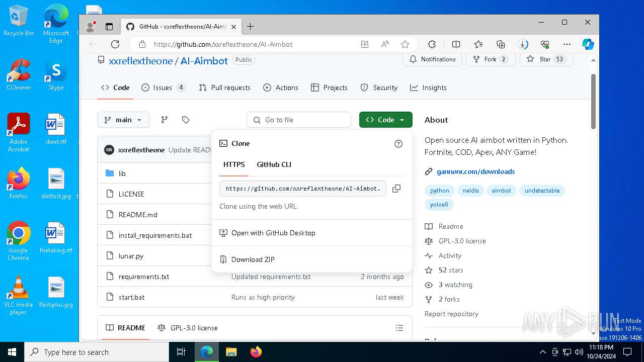Open Edge favorites list icon
644x362 pixels.
(478, 44)
